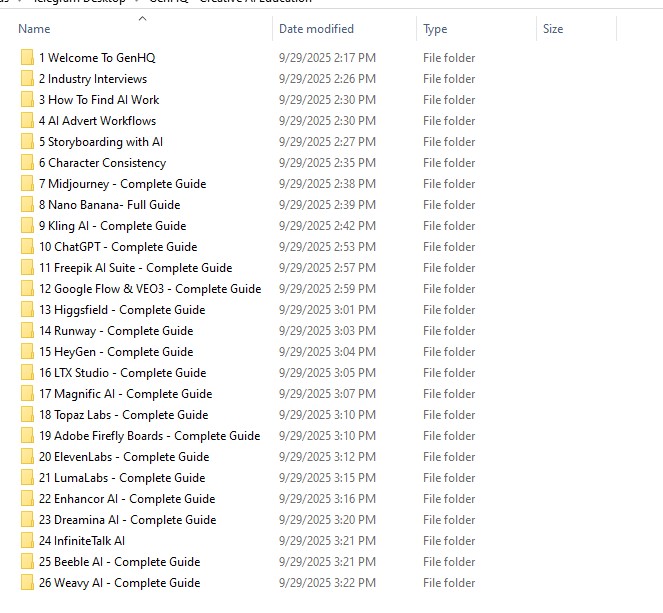Select the 9 Kling AI folder icon
The width and height of the screenshot is (663, 613).
tap(27, 226)
